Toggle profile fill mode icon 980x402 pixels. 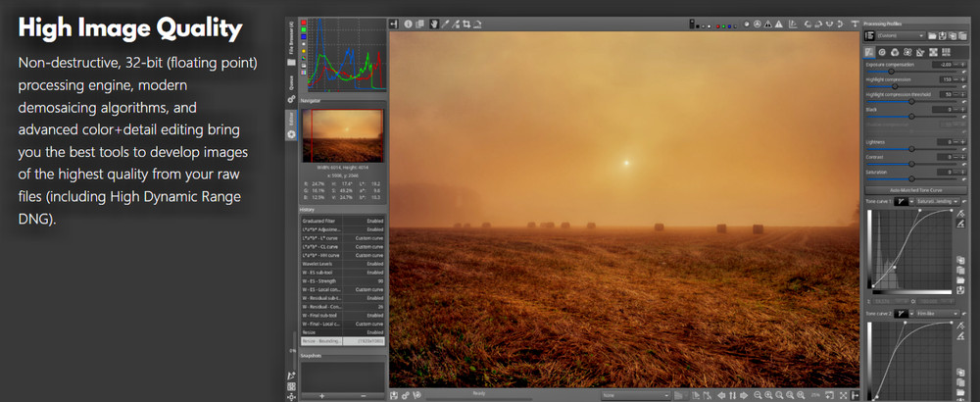pyautogui.click(x=869, y=35)
